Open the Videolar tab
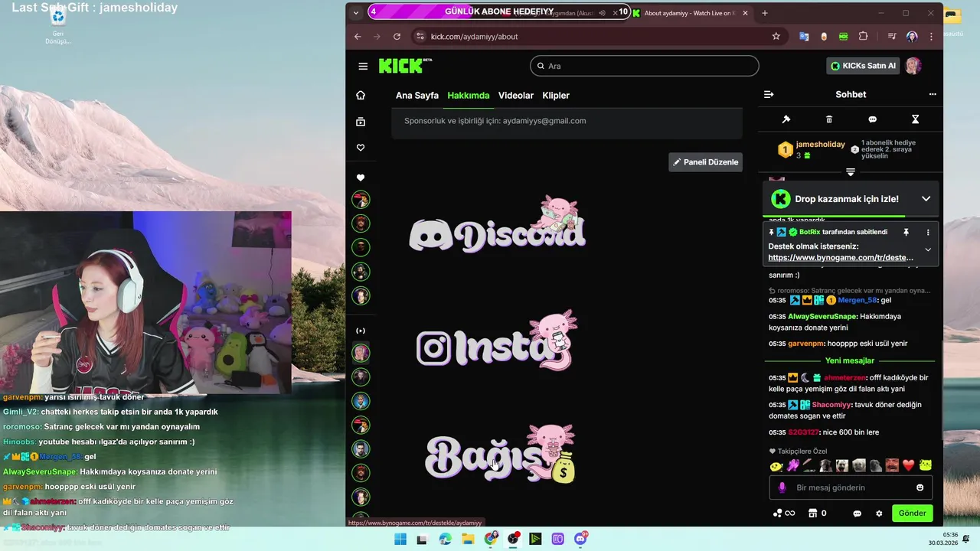Viewport: 980px width, 551px height. [516, 96]
